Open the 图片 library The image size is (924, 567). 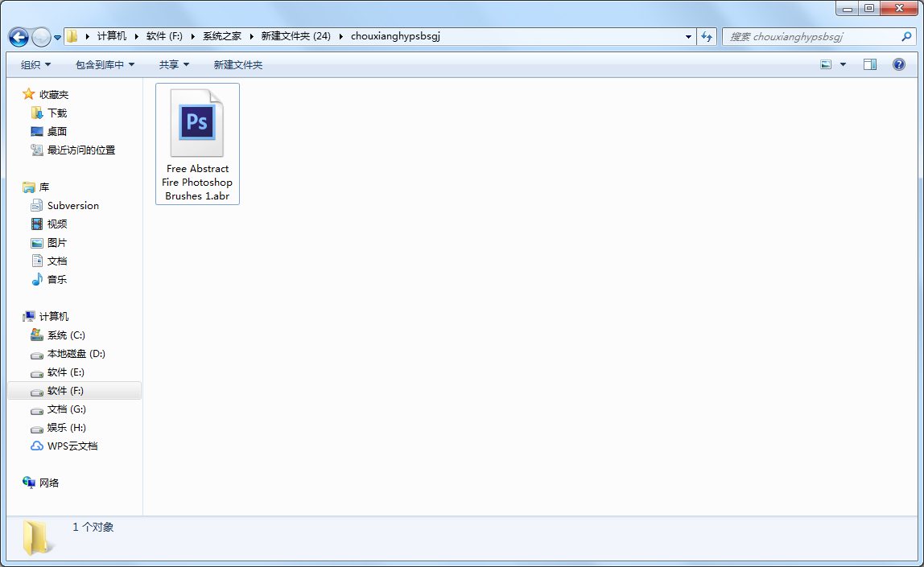click(x=57, y=243)
